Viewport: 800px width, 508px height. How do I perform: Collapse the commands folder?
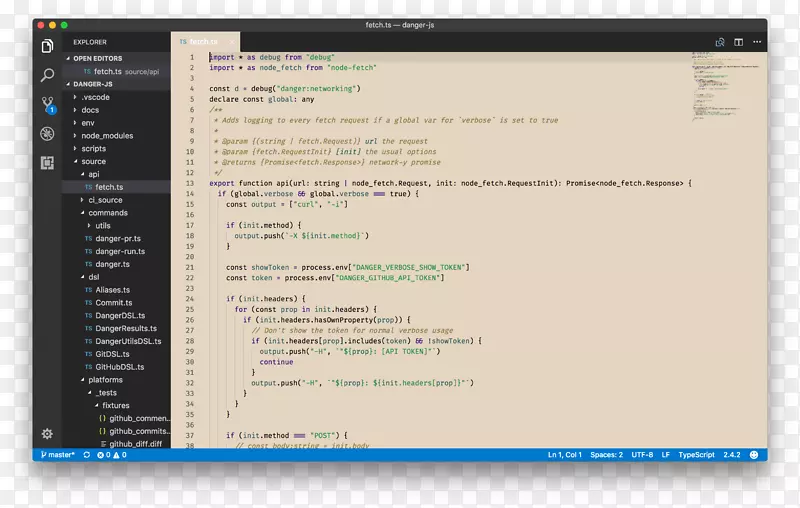tap(107, 213)
